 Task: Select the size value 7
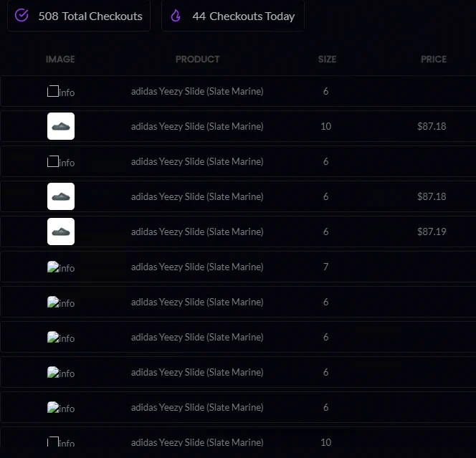(325, 267)
